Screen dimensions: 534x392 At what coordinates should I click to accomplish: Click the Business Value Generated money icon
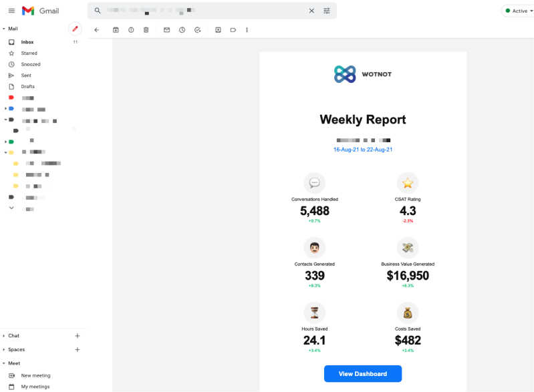408,247
